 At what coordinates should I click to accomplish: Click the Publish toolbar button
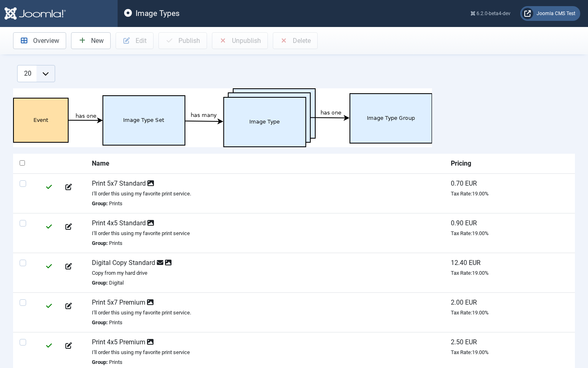point(183,41)
